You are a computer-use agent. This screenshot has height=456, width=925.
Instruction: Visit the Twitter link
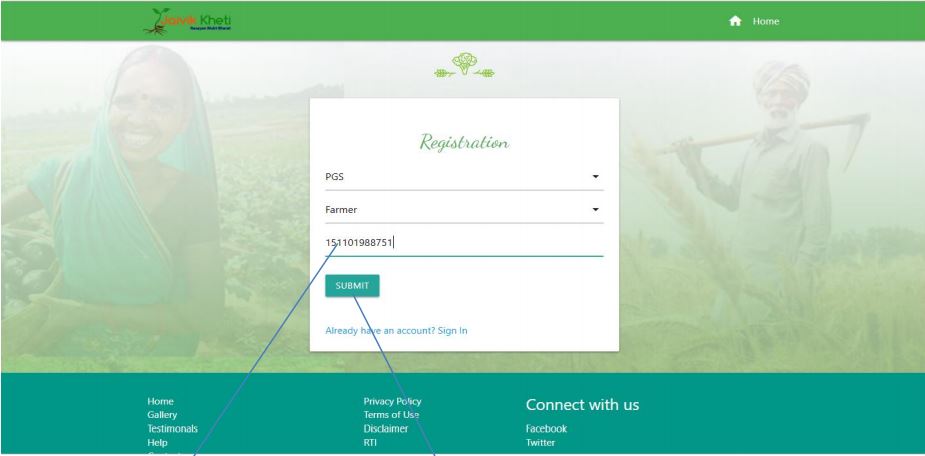540,442
